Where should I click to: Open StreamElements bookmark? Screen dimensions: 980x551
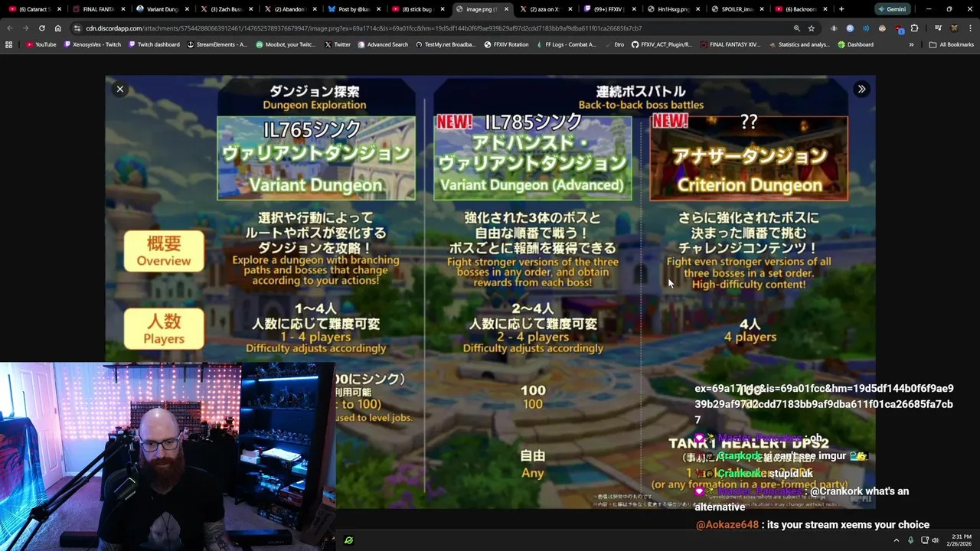click(x=217, y=44)
